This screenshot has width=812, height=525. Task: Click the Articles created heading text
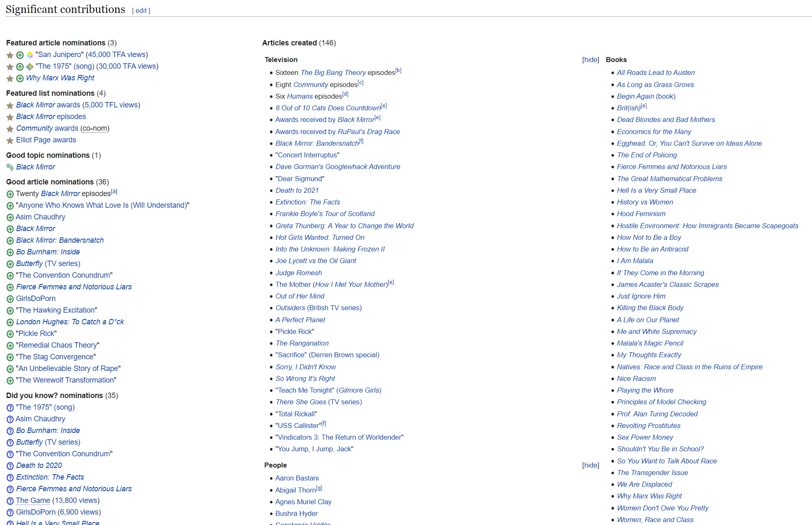(290, 43)
